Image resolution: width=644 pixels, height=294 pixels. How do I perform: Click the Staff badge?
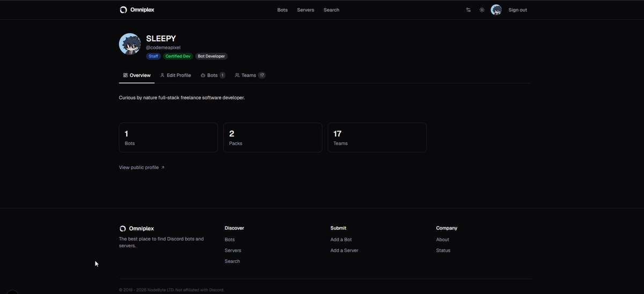pos(153,56)
